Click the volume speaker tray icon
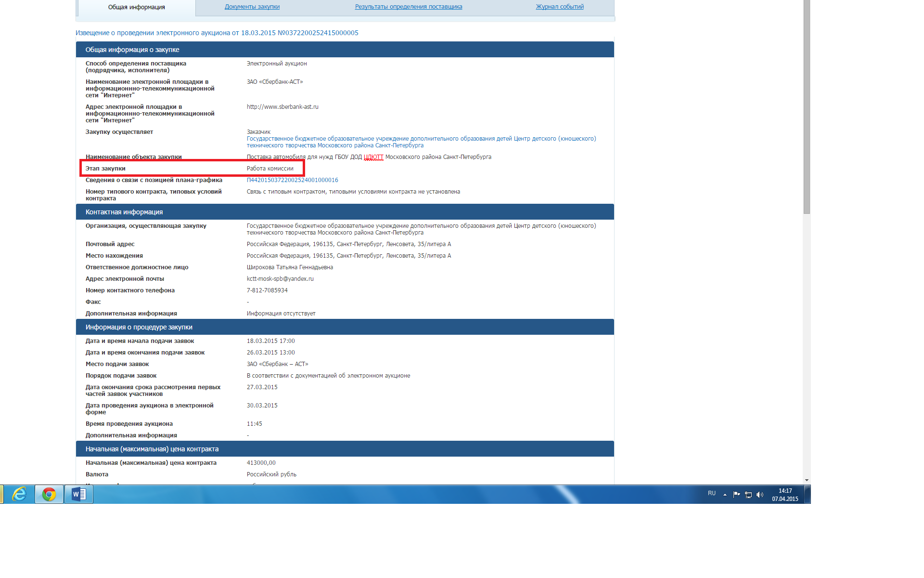 (x=760, y=495)
